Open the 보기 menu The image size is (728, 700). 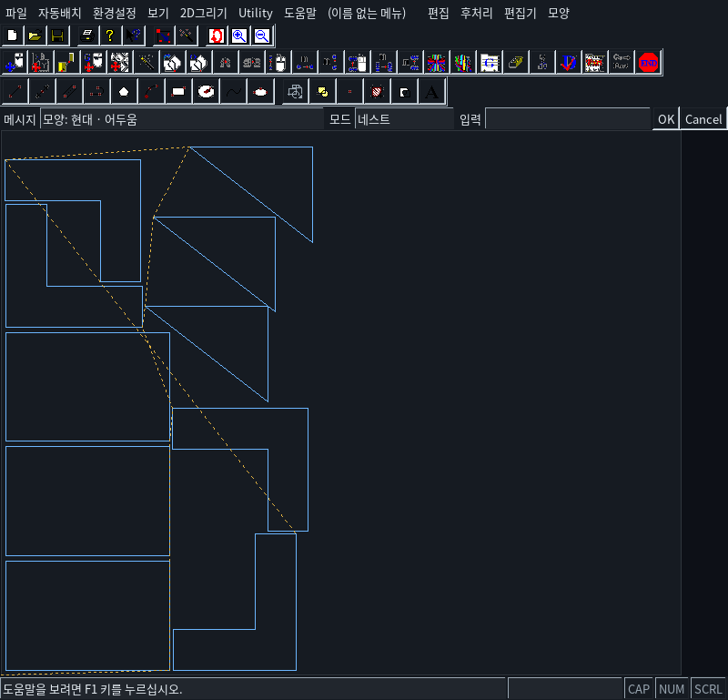(x=158, y=13)
